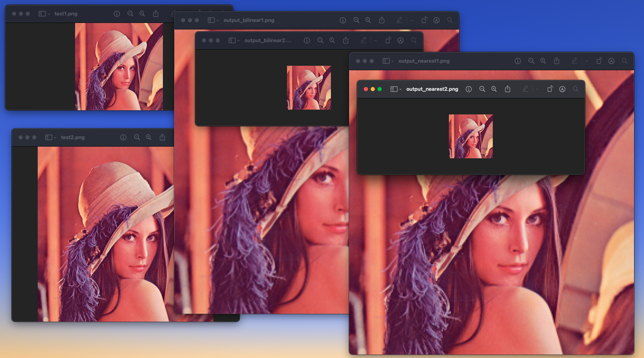The height and width of the screenshot is (358, 644).
Task: Click markup pen in output_nearest1.png window
Action: click(x=574, y=61)
